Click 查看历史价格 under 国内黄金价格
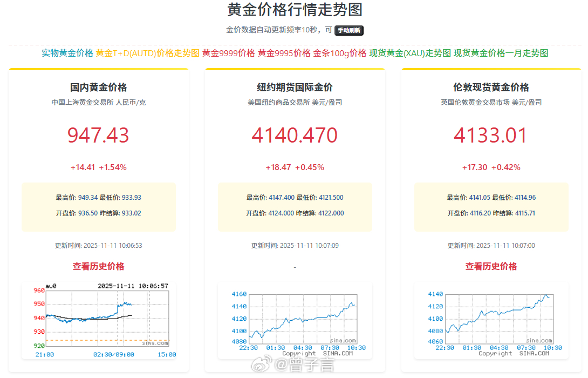 [99, 266]
